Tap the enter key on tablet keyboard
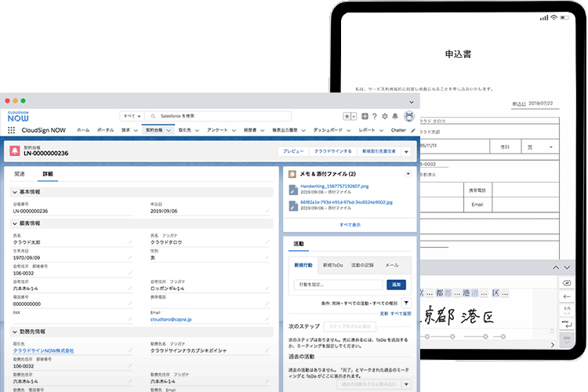The image size is (588, 392). [567, 324]
